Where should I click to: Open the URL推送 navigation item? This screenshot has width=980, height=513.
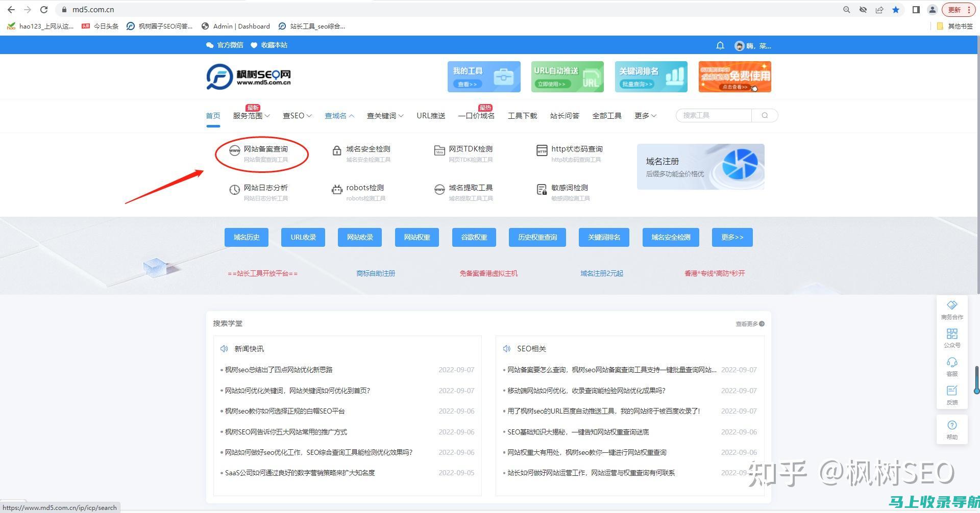[x=431, y=116]
